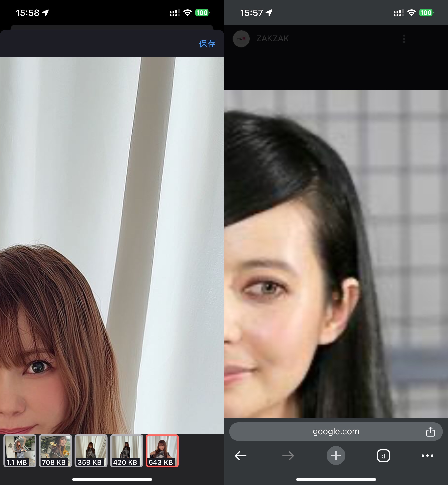
Task: Open the three-dot menu beside ZAKZAK
Action: pyautogui.click(x=404, y=39)
